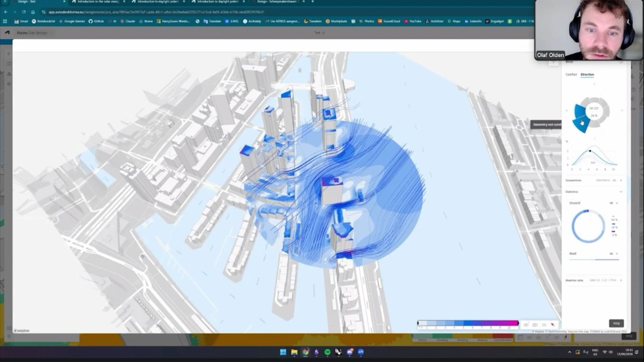Expand the Weather data row
The image size is (644, 362).
(593, 280)
